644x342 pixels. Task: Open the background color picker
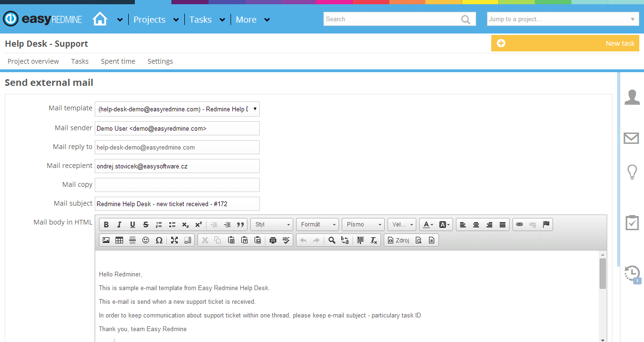[x=445, y=225]
